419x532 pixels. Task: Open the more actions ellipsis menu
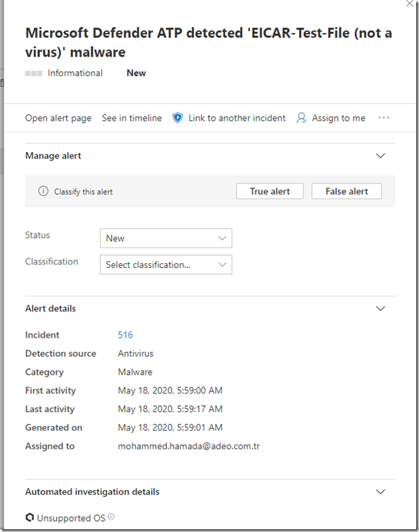point(384,117)
